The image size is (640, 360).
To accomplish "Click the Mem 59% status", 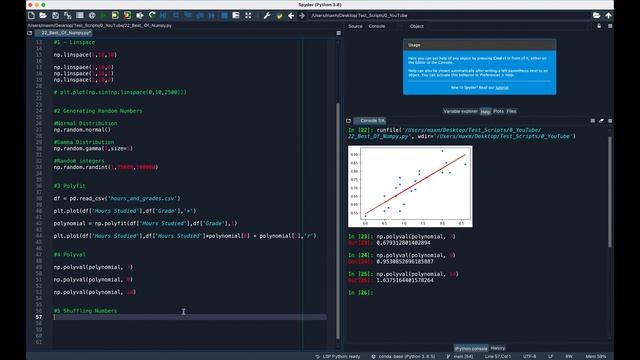I will pyautogui.click(x=596, y=357).
